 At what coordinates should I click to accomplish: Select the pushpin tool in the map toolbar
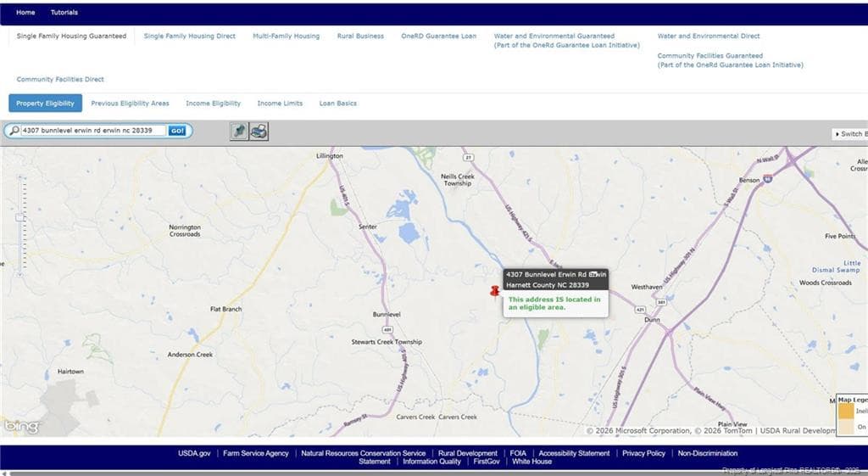click(x=239, y=132)
